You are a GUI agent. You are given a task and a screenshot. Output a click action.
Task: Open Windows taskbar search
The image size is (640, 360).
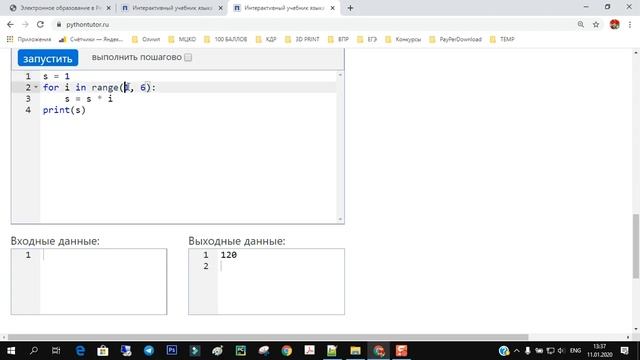point(34,351)
